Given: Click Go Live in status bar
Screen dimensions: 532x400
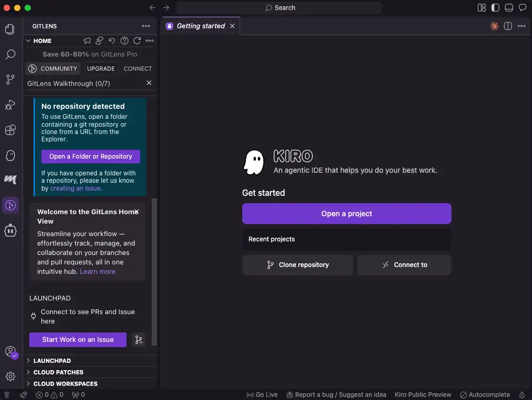Looking at the screenshot, I should click(x=262, y=395).
